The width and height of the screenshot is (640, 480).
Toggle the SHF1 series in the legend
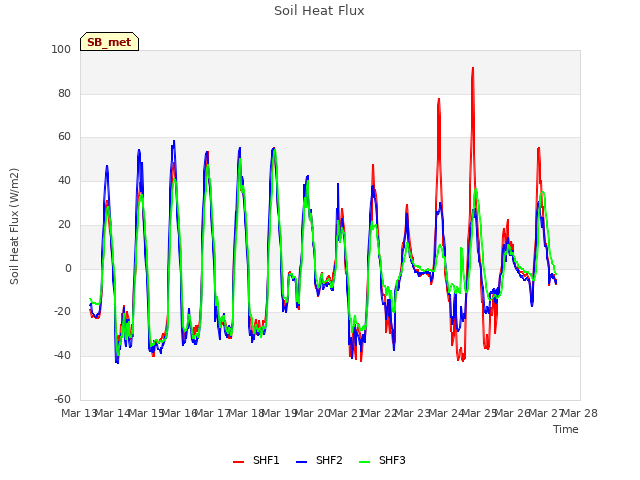[256, 460]
